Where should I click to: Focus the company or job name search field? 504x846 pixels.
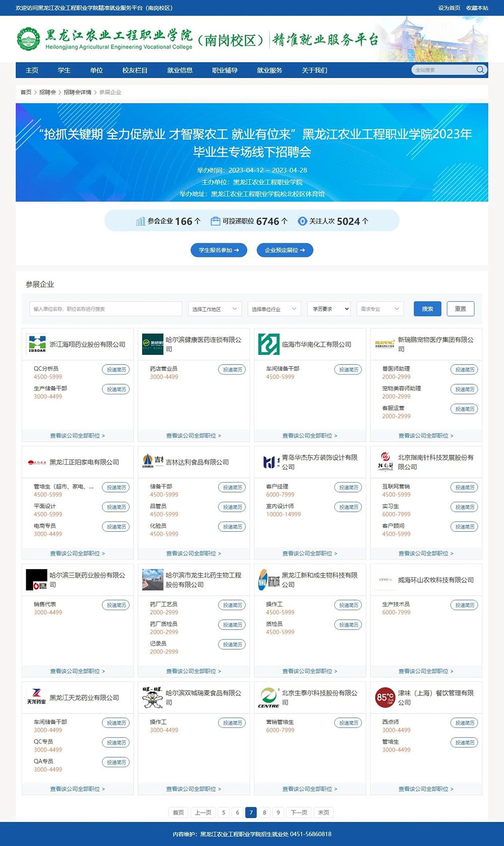[106, 309]
